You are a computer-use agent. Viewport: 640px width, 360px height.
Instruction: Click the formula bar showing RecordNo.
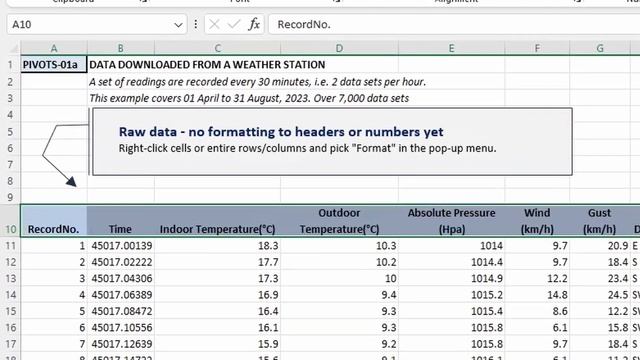click(x=454, y=24)
